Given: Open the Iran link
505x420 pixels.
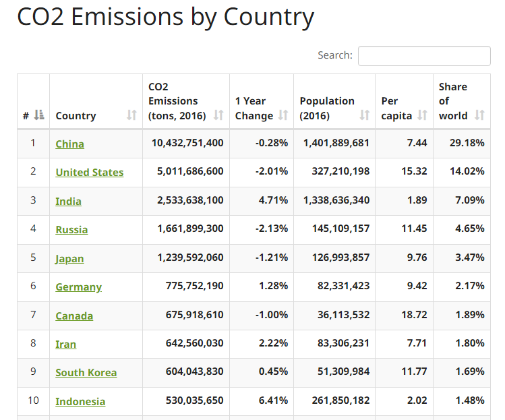Looking at the screenshot, I should 65,344.
